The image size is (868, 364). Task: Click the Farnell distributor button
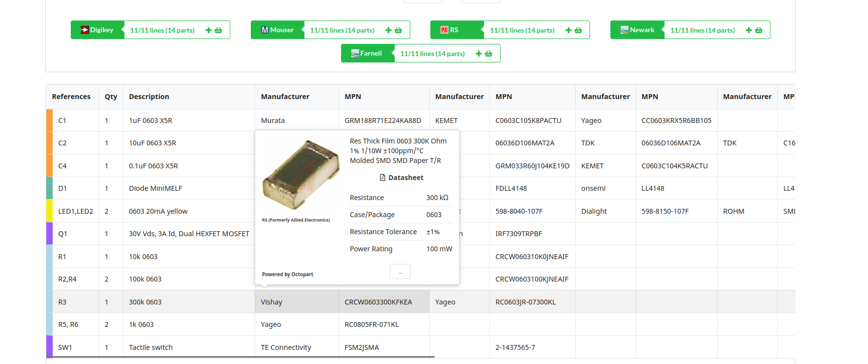tap(367, 54)
